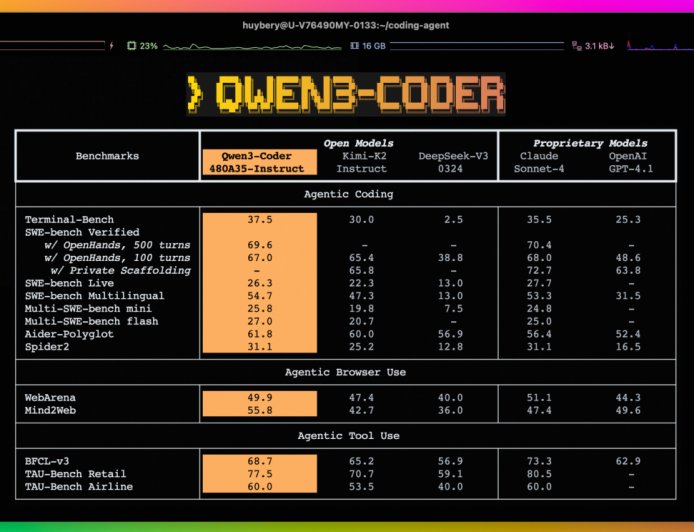Click the memory icon beside 16 GB
Screen dimensions: 694x532
tap(355, 46)
